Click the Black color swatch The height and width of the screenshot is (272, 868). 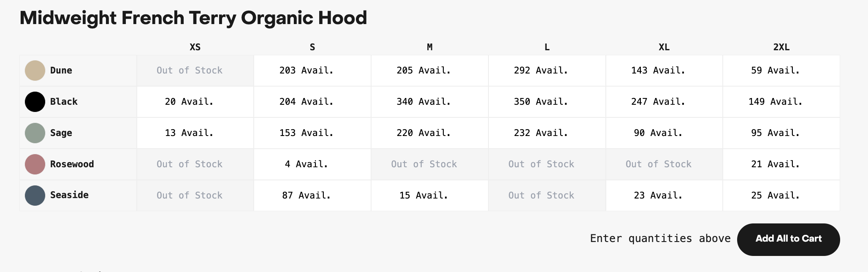(35, 102)
